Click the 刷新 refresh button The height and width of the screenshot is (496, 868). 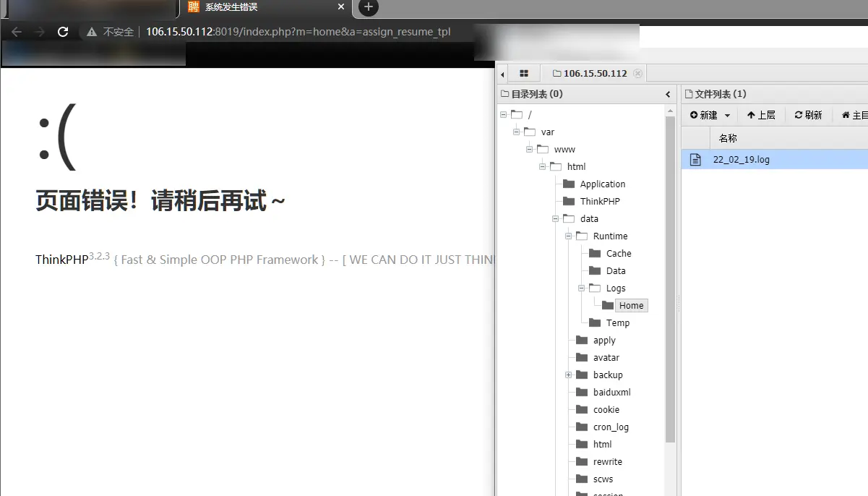808,115
